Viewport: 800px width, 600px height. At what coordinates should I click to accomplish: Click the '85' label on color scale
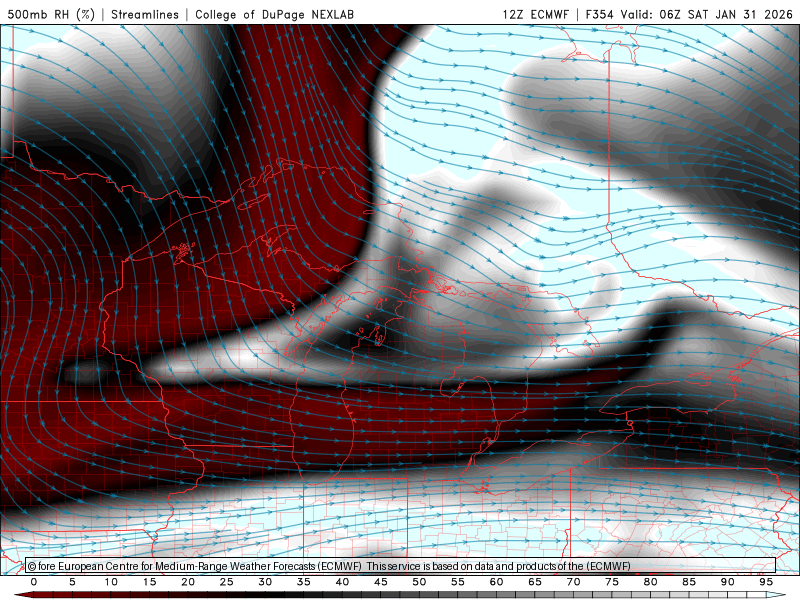point(689,582)
